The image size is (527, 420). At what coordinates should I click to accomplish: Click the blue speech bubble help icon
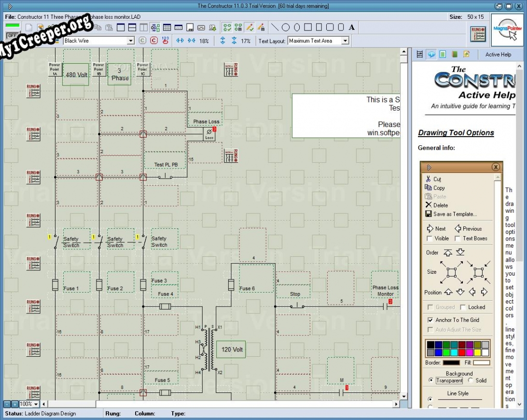tap(431, 54)
